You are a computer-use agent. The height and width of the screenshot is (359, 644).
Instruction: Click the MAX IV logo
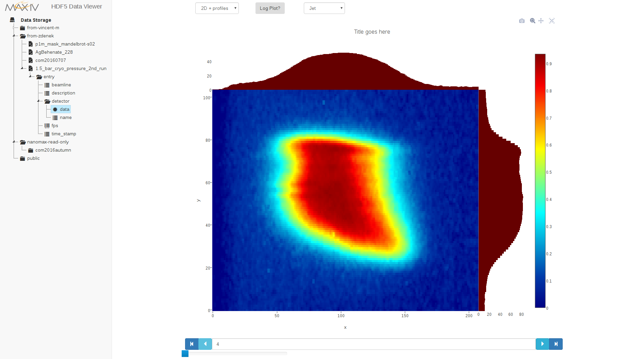(x=22, y=6)
